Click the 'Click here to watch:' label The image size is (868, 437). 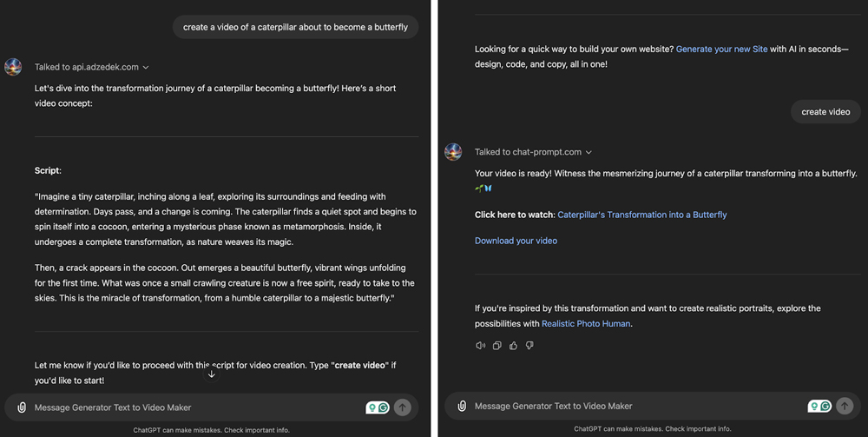tap(515, 215)
